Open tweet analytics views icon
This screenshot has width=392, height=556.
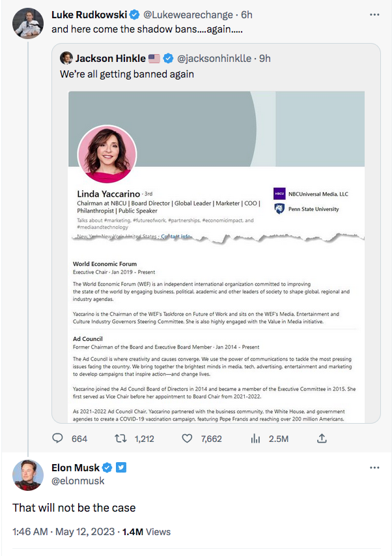pyautogui.click(x=255, y=439)
